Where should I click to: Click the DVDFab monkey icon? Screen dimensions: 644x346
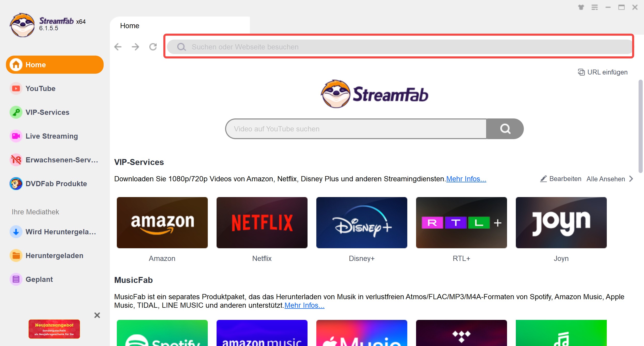[x=16, y=184]
